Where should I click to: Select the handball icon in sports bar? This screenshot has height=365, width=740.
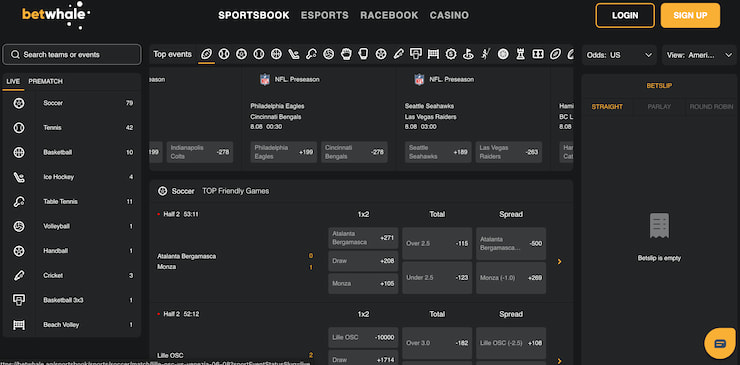381,54
